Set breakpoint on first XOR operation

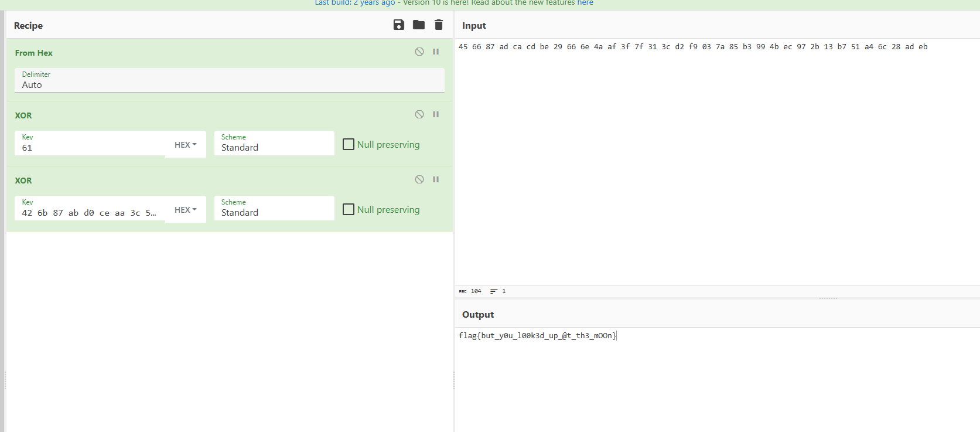[436, 114]
